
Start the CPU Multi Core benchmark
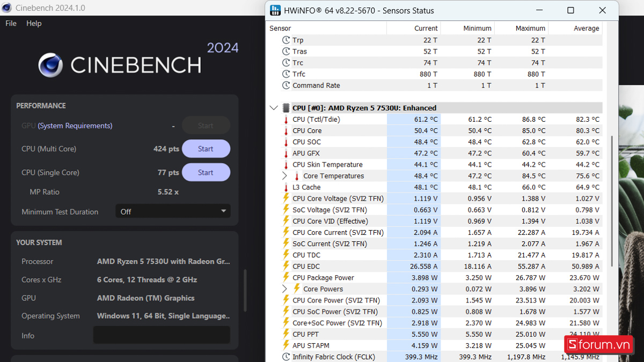click(x=206, y=149)
